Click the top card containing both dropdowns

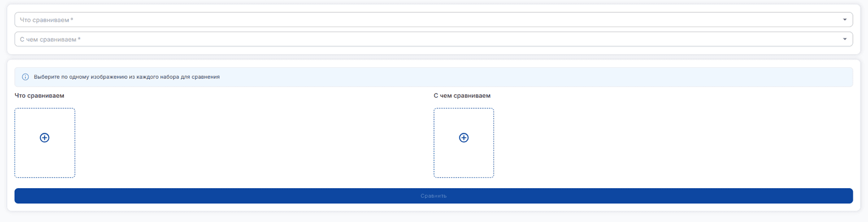click(x=433, y=29)
